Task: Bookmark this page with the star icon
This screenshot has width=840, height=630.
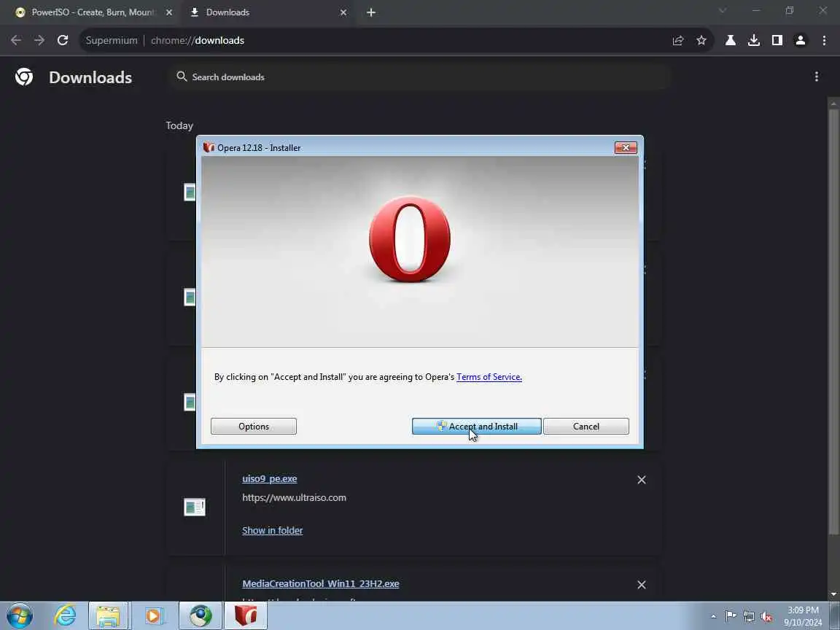Action: 701,40
